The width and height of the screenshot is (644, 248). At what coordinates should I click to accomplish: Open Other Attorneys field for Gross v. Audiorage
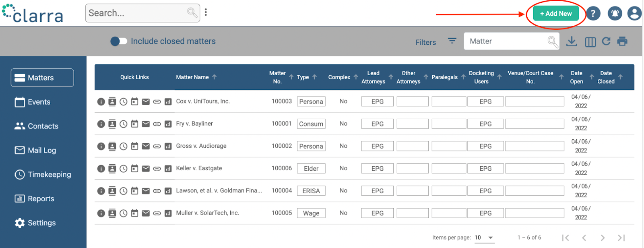point(413,146)
